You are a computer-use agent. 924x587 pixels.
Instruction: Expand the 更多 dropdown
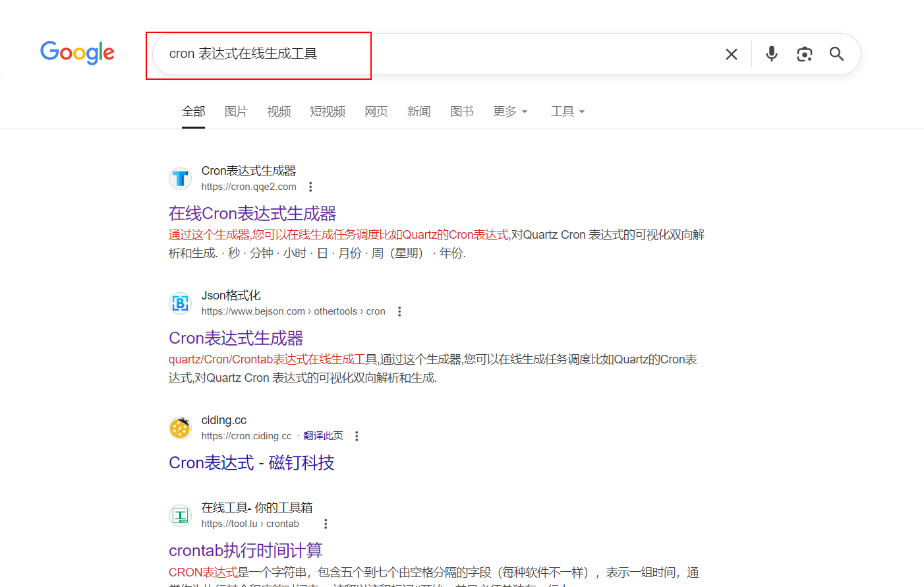[x=510, y=111]
